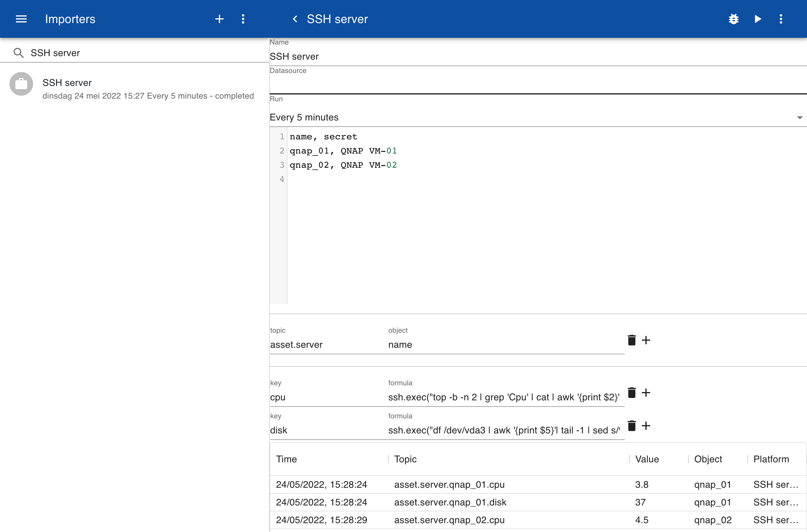Delete the asset.server topic row
807x532 pixels.
[x=632, y=340]
